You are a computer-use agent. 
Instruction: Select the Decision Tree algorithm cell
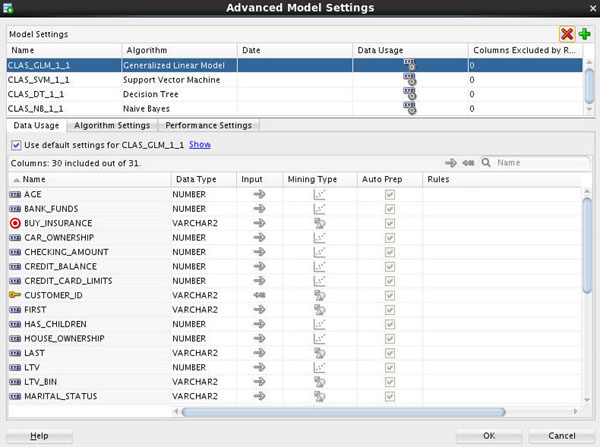click(x=179, y=94)
